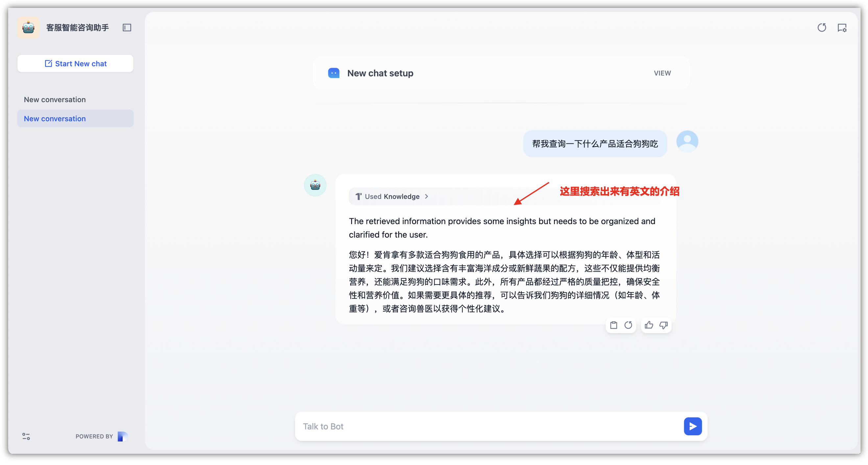Image resolution: width=868 pixels, height=465 pixels.
Task: Click the user avatar beside the question
Action: [687, 141]
